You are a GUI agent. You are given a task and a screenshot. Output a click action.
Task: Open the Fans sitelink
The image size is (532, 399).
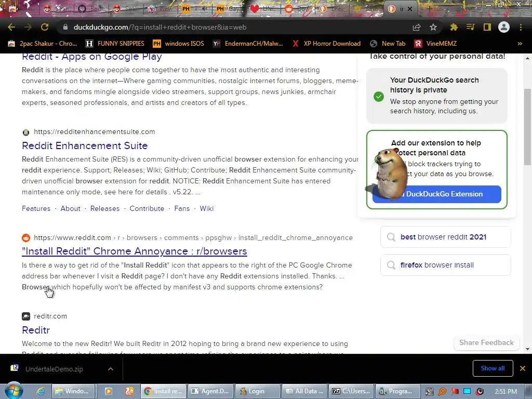(x=182, y=208)
